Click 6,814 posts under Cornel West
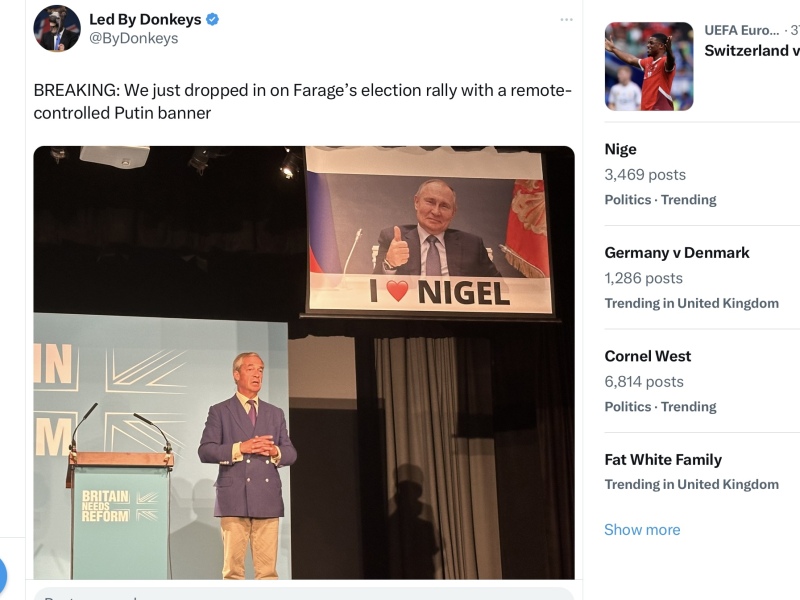 coord(644,382)
